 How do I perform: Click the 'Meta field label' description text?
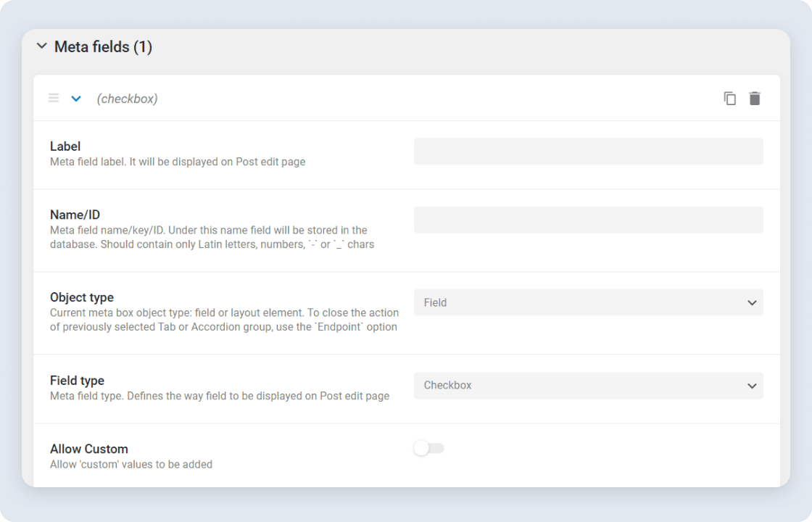coord(178,162)
